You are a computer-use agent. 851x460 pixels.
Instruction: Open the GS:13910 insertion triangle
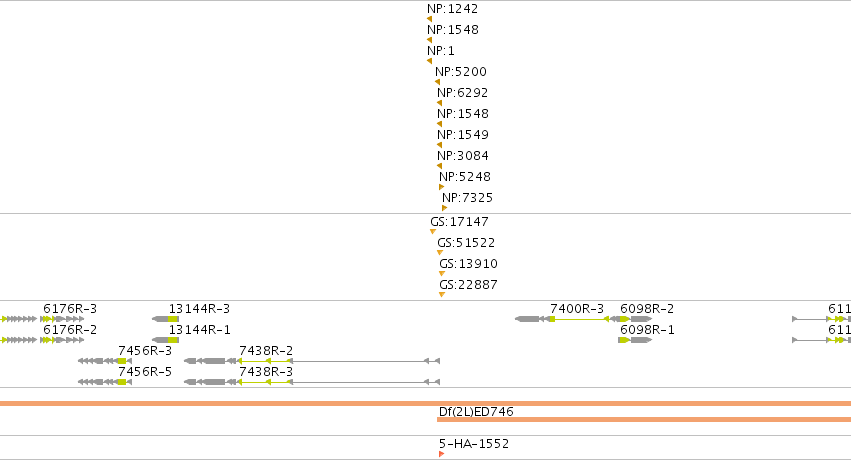point(442,274)
